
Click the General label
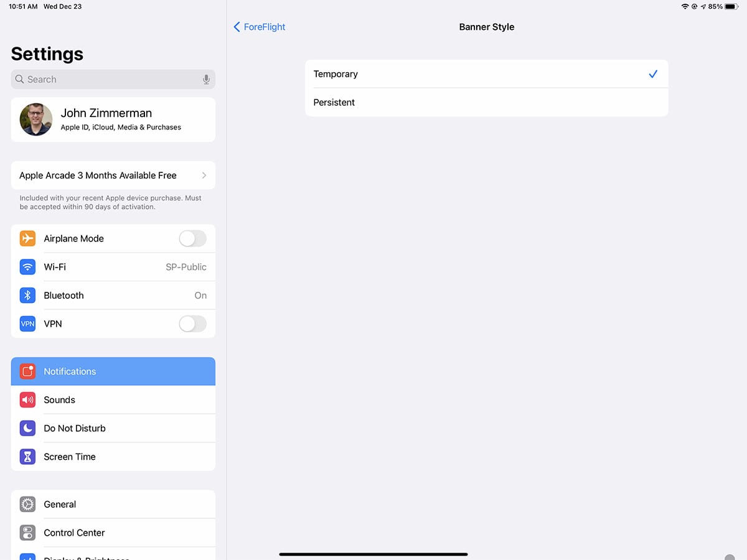[x=60, y=504]
